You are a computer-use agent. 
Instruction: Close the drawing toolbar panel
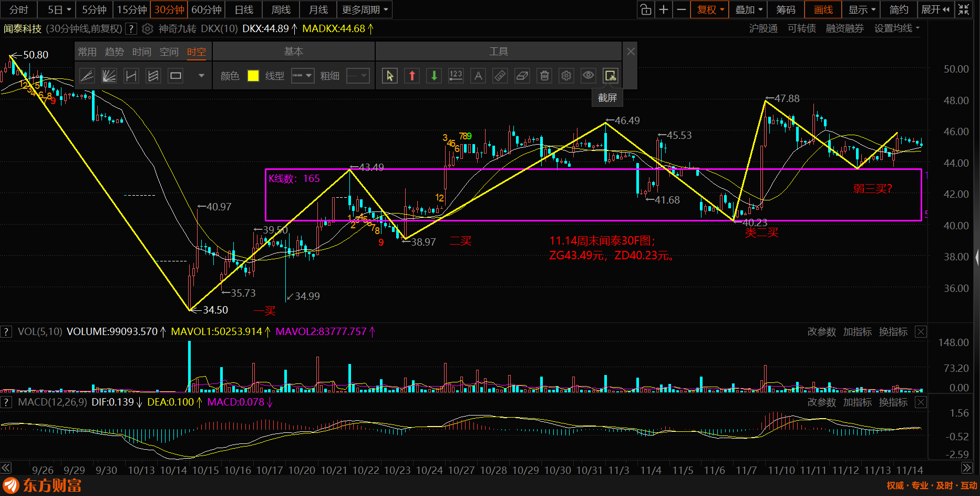point(631,52)
